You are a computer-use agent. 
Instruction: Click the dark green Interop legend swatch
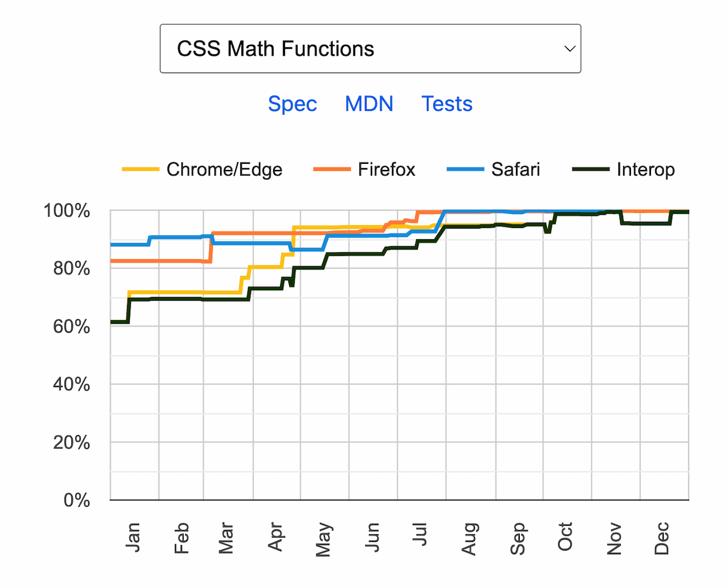pos(590,169)
